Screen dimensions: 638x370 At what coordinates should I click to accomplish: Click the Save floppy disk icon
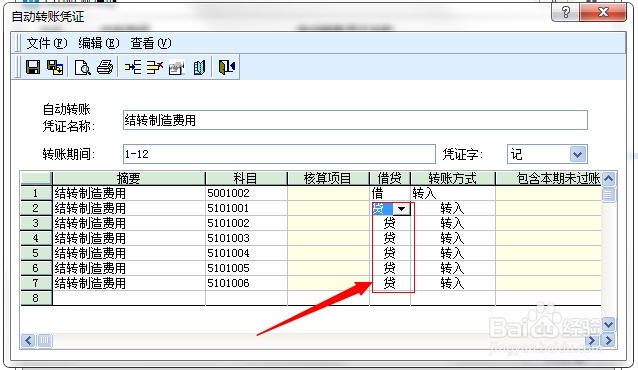(x=33, y=67)
